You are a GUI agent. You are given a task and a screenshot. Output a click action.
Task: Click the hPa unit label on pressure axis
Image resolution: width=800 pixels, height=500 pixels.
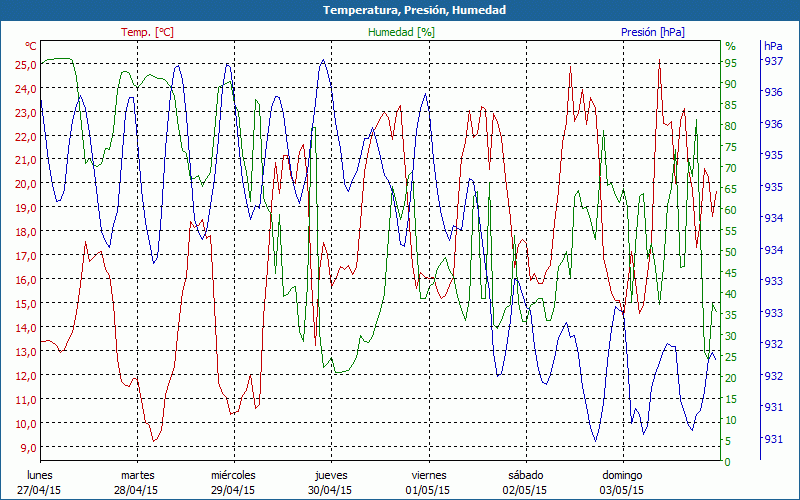773,46
